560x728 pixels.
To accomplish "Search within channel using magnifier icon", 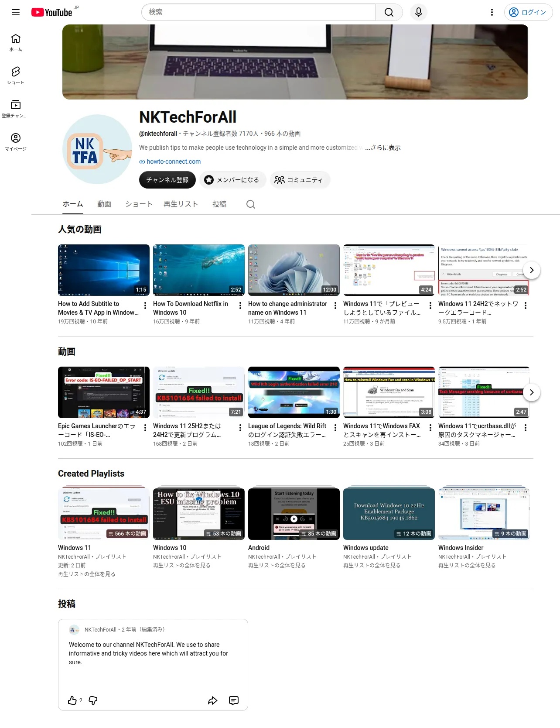I will (250, 204).
